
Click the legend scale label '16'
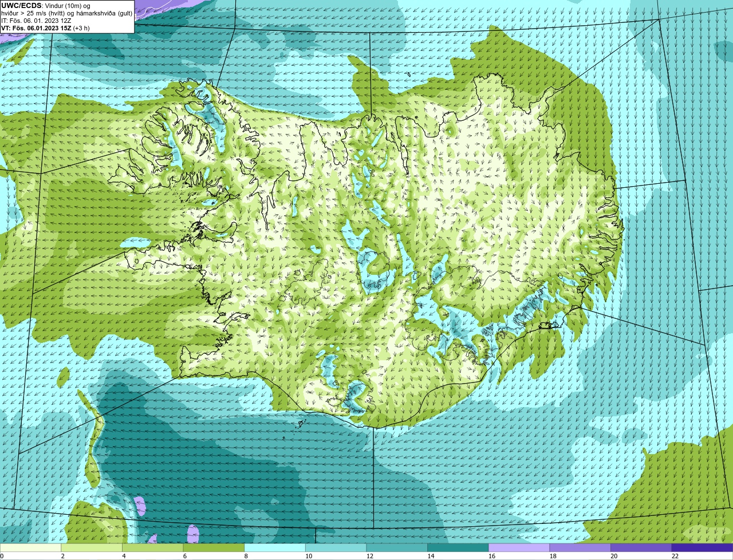(492, 556)
